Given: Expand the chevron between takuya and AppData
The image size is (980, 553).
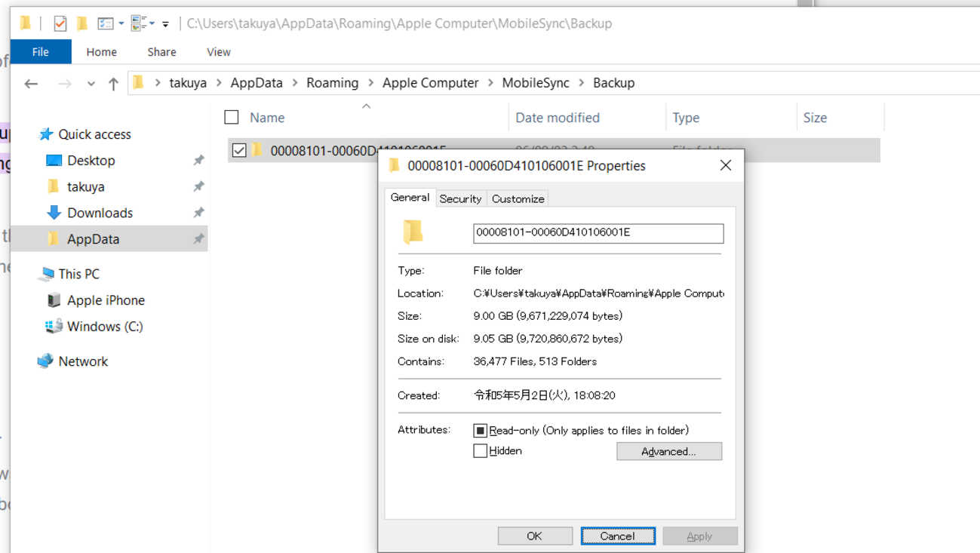Looking at the screenshot, I should point(219,83).
